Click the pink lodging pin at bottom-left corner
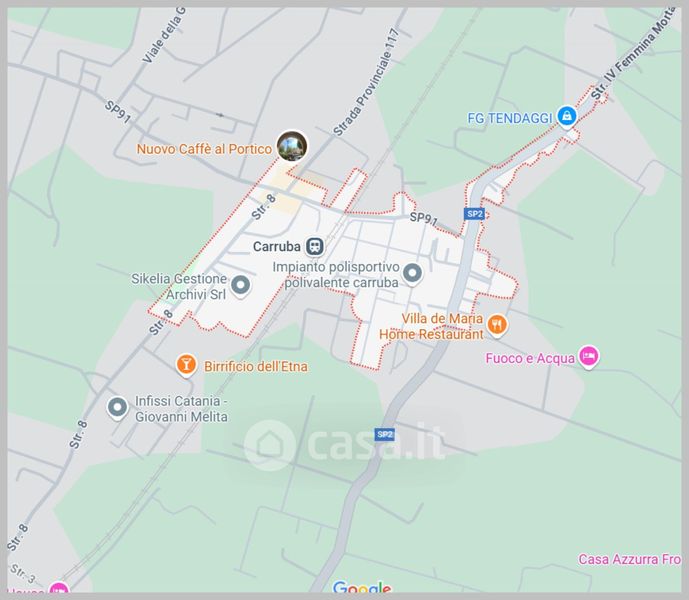The image size is (689, 600). 59,587
